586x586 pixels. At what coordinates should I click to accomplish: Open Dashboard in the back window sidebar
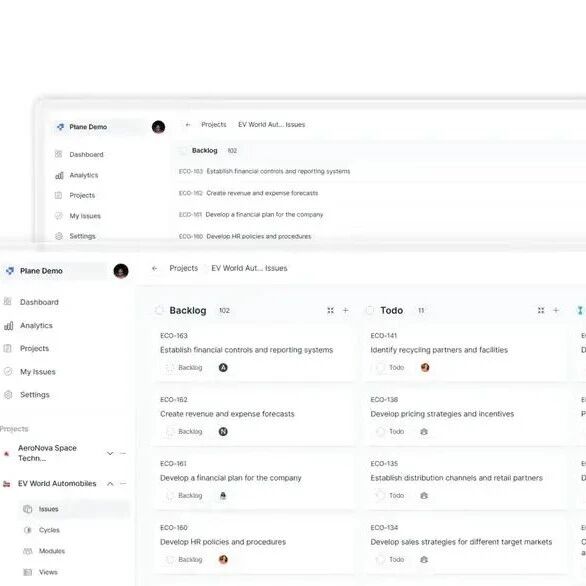(86, 154)
